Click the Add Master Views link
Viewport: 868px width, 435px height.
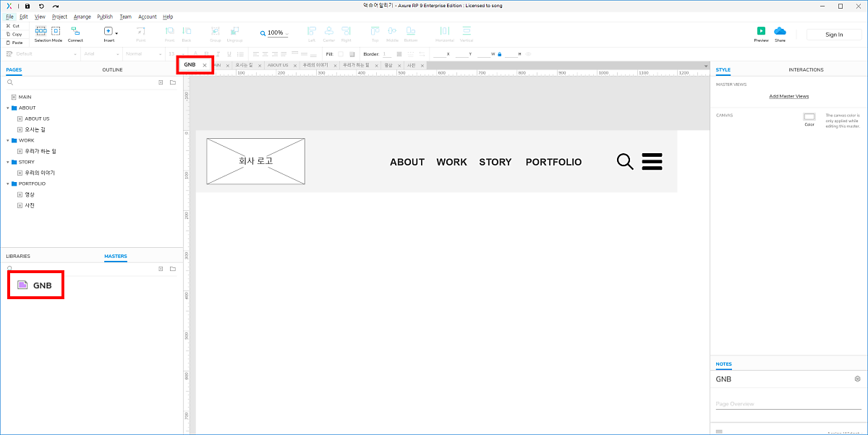coord(788,96)
